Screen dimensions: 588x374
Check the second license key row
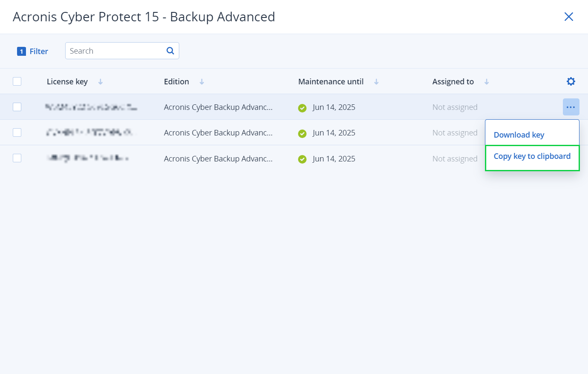click(17, 132)
